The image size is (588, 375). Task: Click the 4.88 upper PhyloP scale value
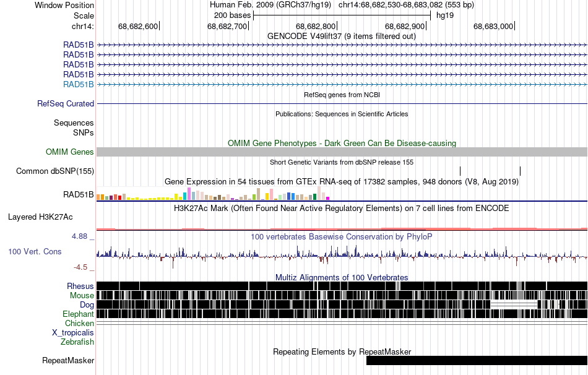tap(79, 236)
